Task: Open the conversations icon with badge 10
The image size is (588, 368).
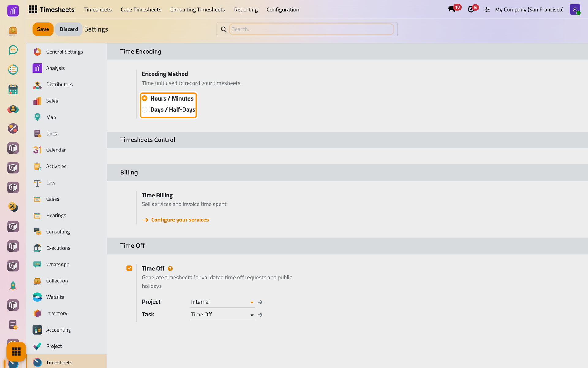Action: pyautogui.click(x=452, y=10)
